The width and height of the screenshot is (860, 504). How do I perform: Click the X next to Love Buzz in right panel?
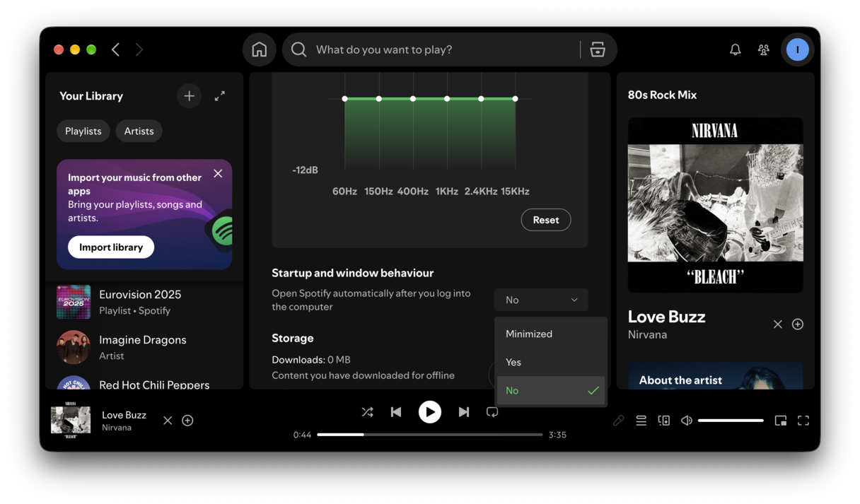778,324
